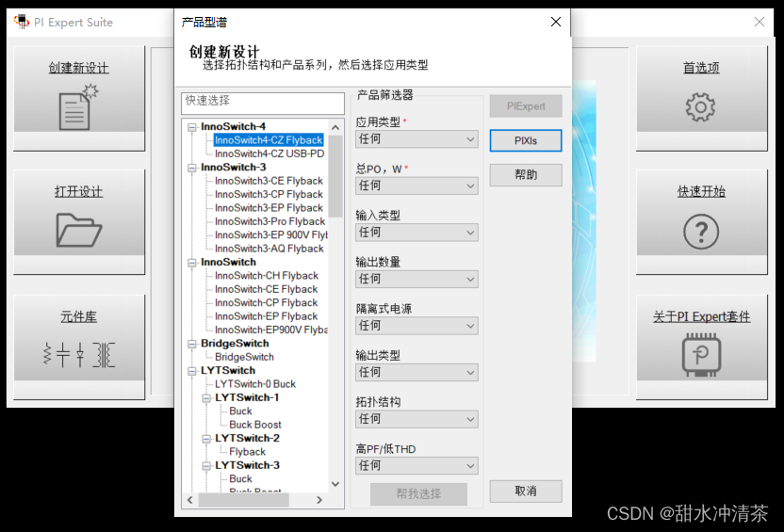Open the 打开设计 link
This screenshot has width=784, height=532.
[x=78, y=192]
